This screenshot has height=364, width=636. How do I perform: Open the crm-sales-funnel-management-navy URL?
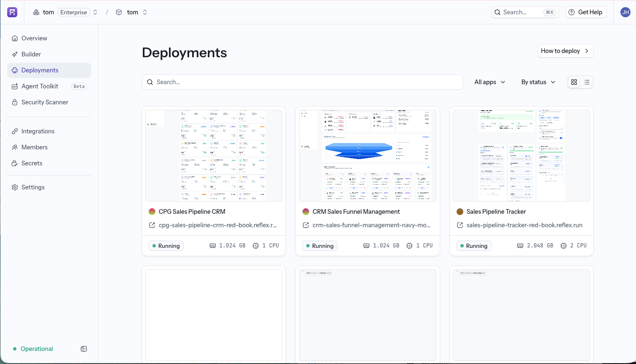click(x=371, y=225)
